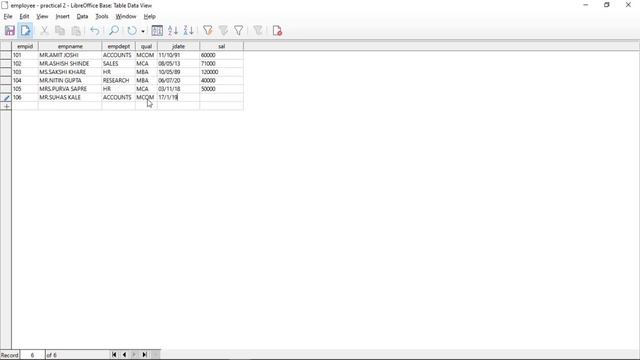This screenshot has height=360, width=640.
Task: Open the Help menu
Action: pos(149,16)
